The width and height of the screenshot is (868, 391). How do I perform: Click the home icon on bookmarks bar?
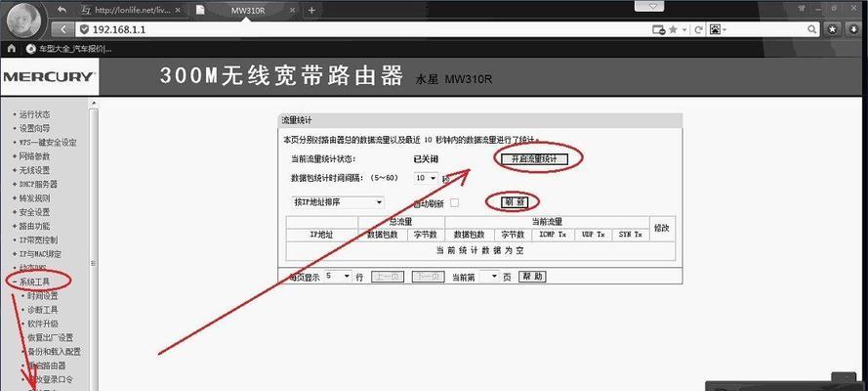(11, 49)
